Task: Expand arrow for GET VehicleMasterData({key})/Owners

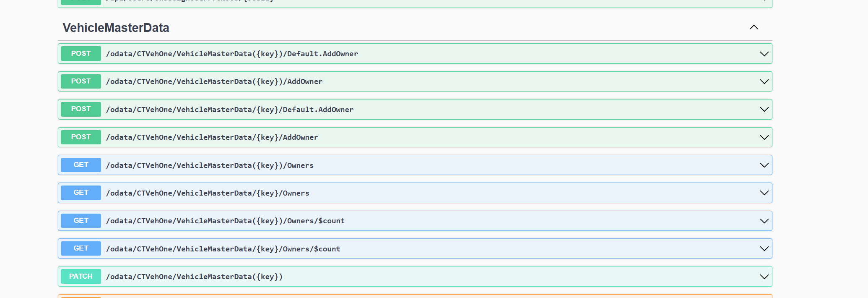Action: click(764, 165)
